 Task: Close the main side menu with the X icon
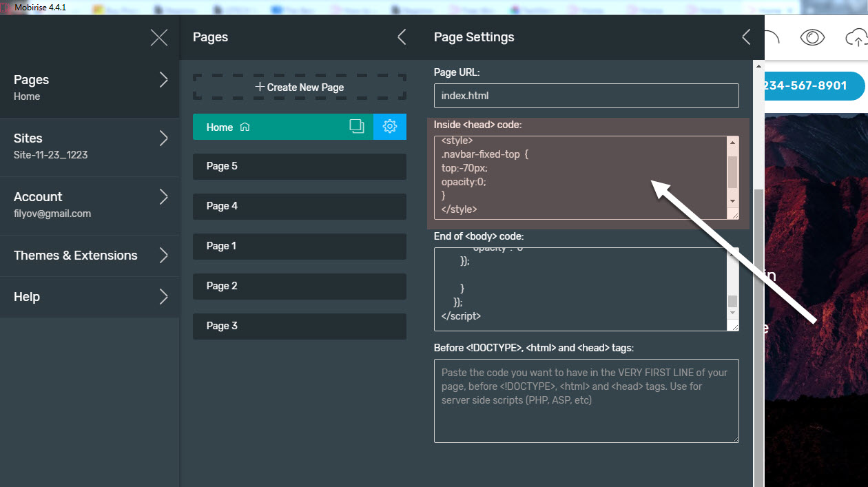(158, 38)
